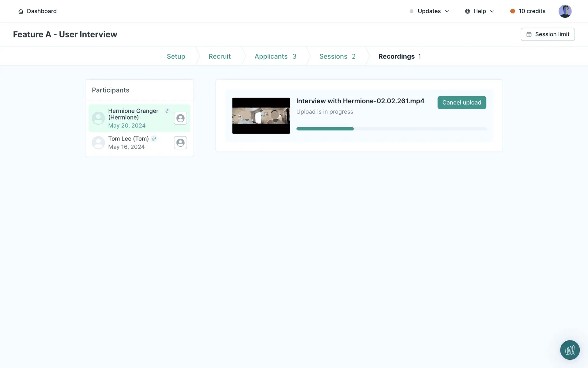
Task: Go to the Recruit tab
Action: pos(220,56)
